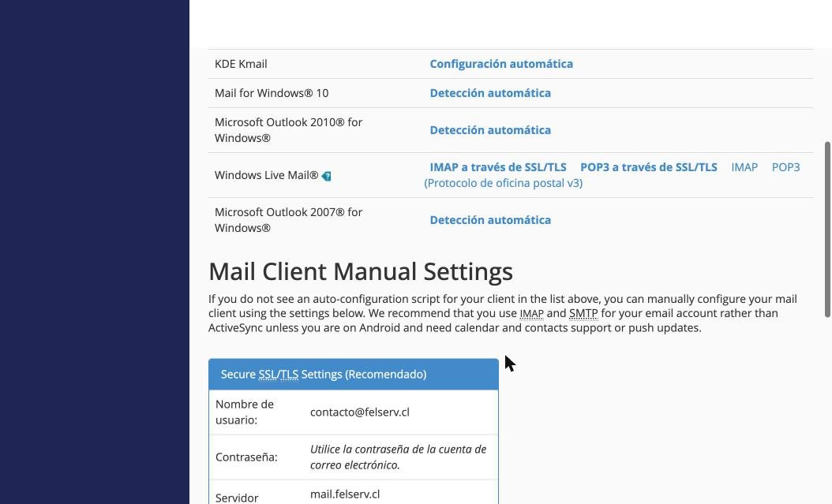
Task: Click the 'Secure SSL/TLS Settings (Recomendado)' panel header
Action: click(354, 374)
